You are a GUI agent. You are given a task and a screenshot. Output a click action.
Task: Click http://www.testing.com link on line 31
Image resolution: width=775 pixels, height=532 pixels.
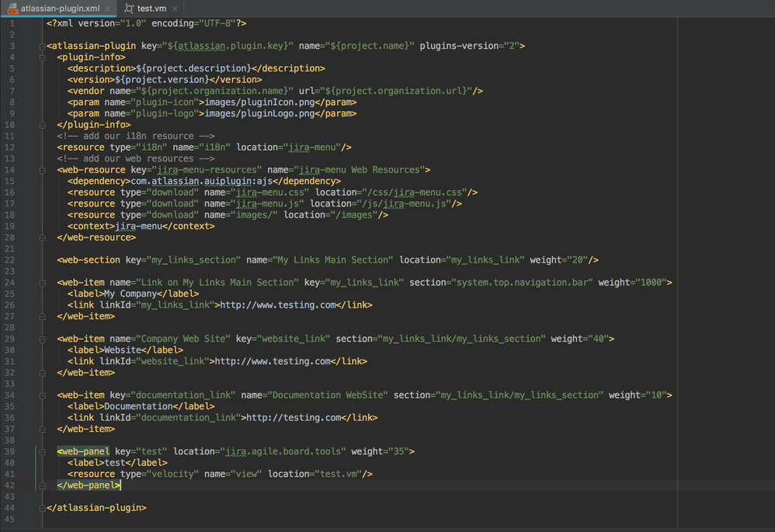tap(273, 361)
